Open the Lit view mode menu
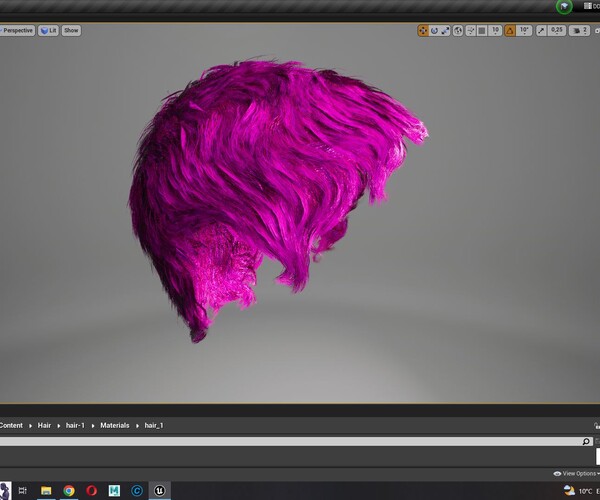 48,31
